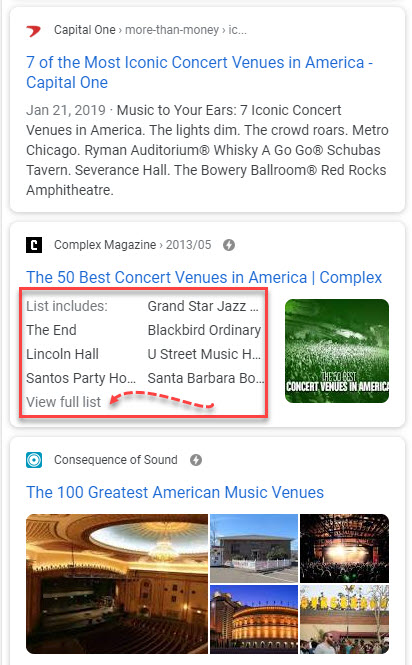
Task: Click the Consequence of Sound site name
Action: point(115,460)
